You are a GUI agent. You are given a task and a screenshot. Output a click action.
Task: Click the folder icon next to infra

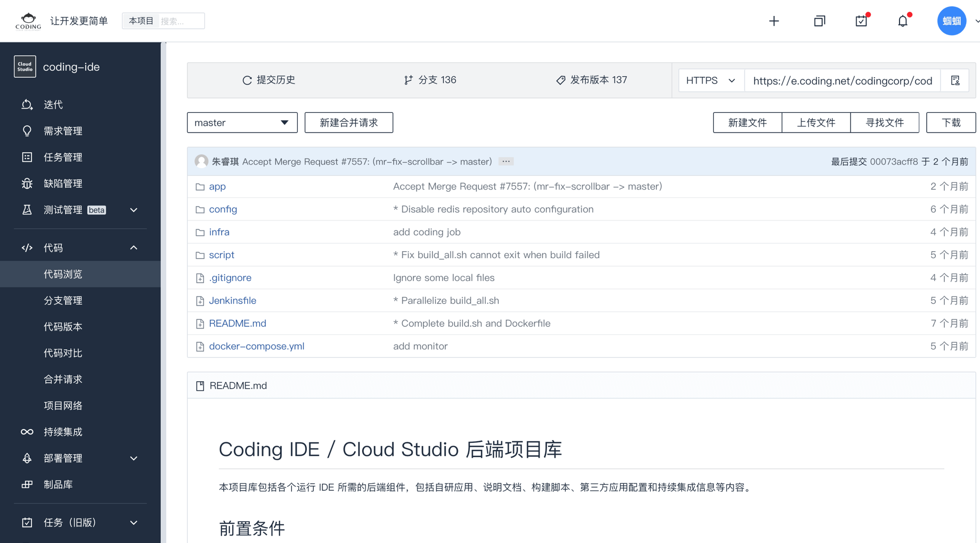coord(200,233)
